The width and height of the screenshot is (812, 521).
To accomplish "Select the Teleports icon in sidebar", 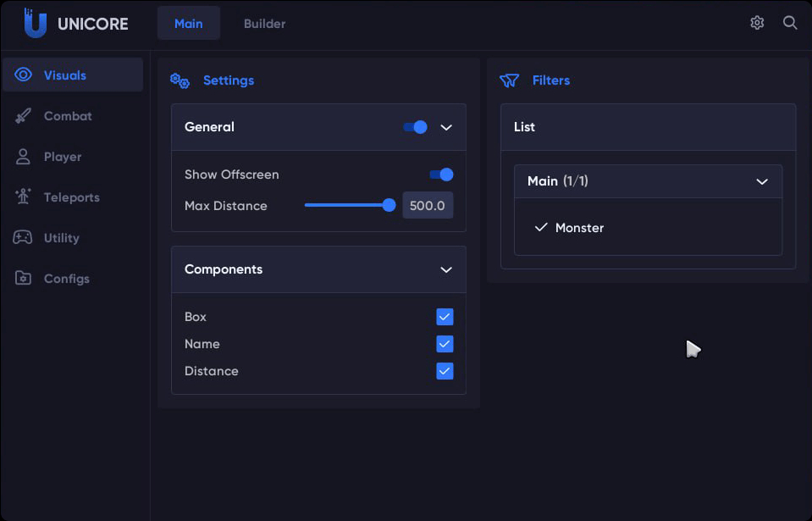I will click(x=24, y=197).
